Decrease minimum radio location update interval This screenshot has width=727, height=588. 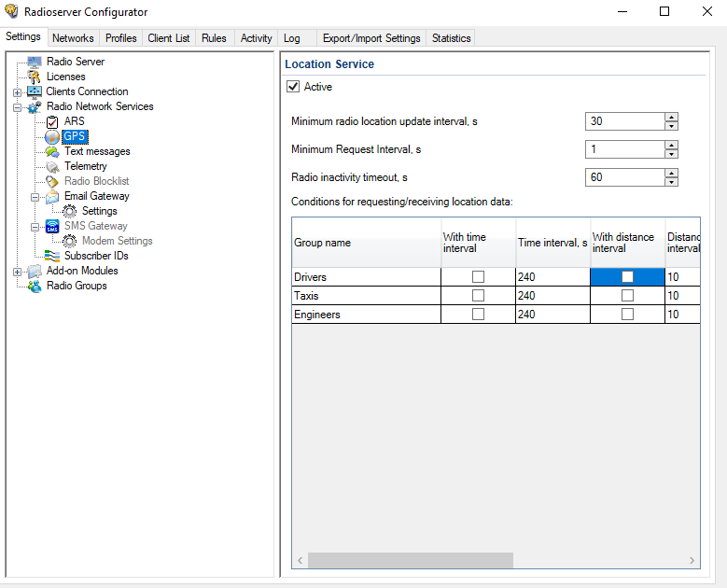click(671, 126)
